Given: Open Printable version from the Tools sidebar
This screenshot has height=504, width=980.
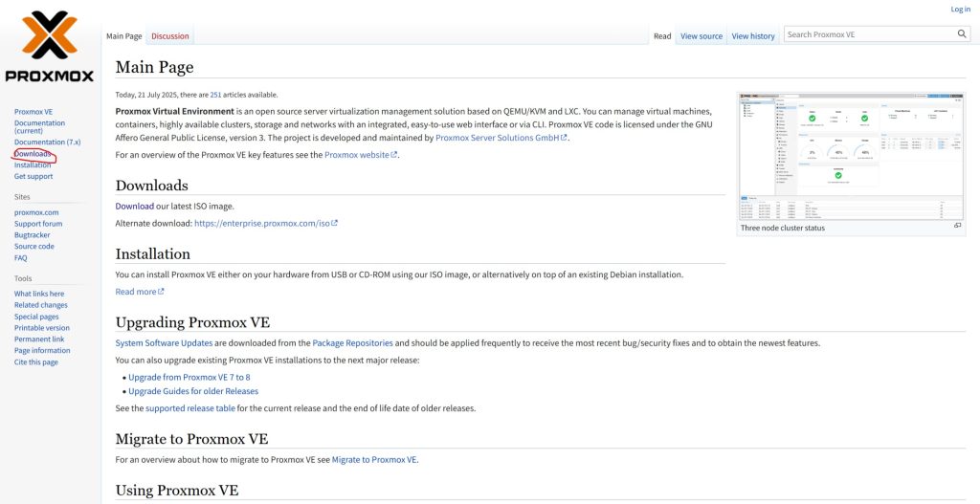Looking at the screenshot, I should pyautogui.click(x=41, y=328).
